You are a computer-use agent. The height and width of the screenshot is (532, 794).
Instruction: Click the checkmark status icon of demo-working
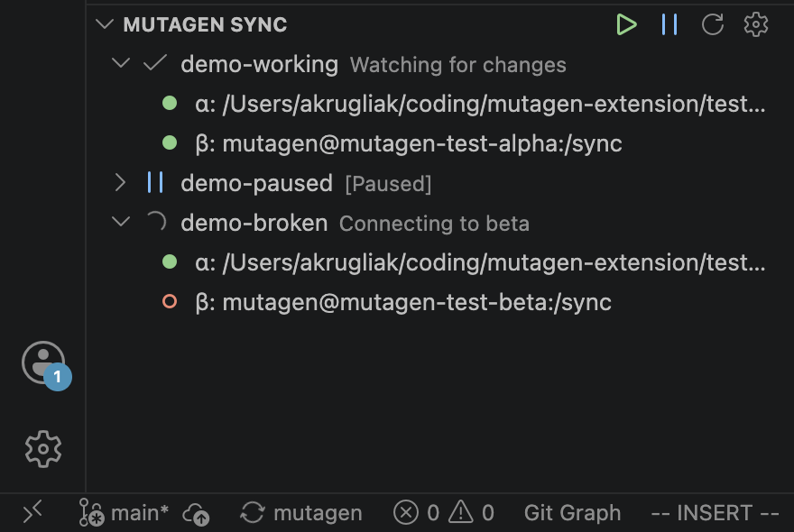(x=155, y=63)
